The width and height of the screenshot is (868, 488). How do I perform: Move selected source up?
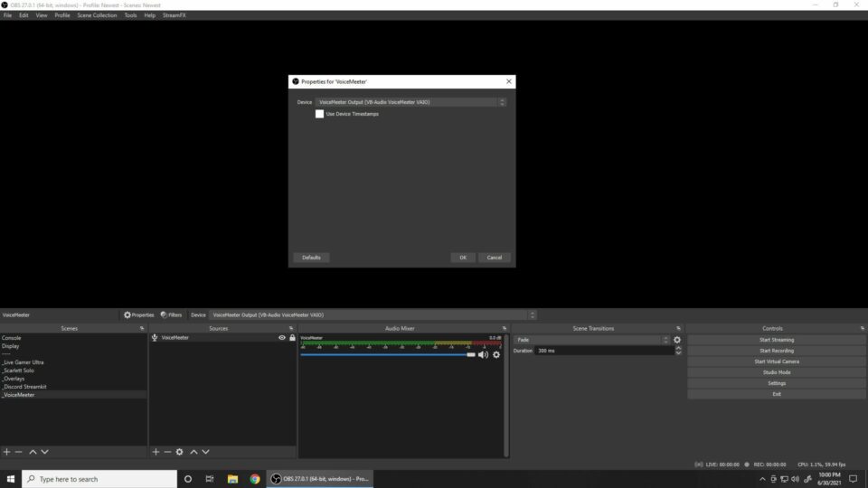click(x=193, y=452)
